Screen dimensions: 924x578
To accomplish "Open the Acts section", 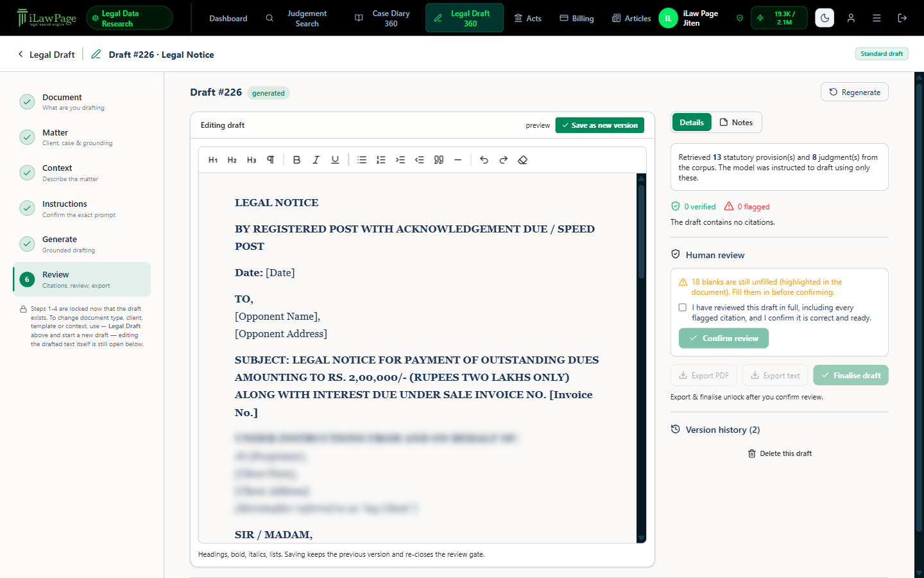I will click(527, 18).
